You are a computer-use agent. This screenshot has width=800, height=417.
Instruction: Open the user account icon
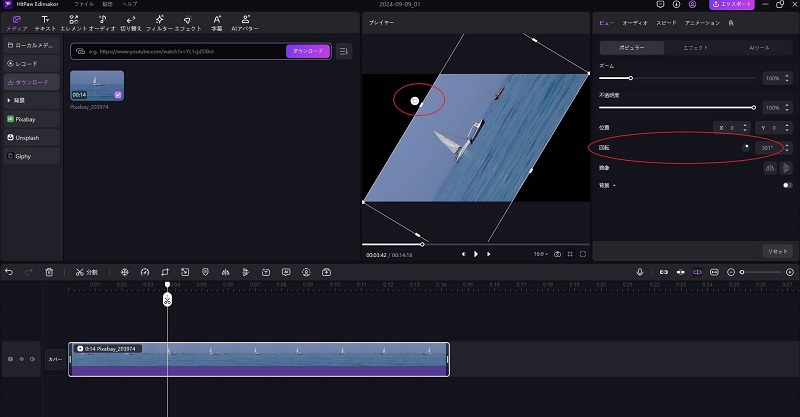[x=692, y=4]
